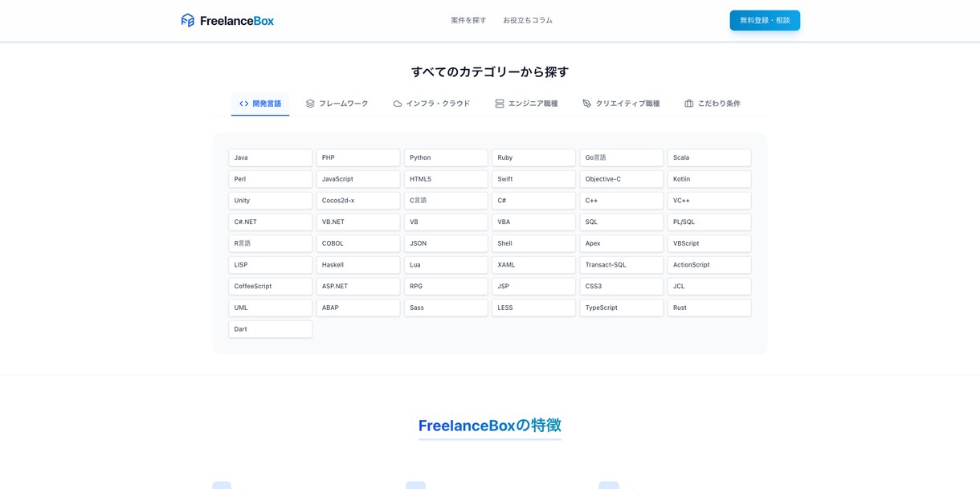
Task: Click the layers icon beside フレームワーク
Action: click(310, 104)
